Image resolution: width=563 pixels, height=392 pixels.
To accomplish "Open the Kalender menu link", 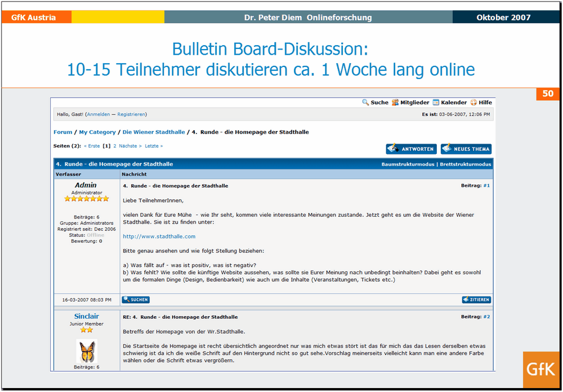I will pos(454,103).
